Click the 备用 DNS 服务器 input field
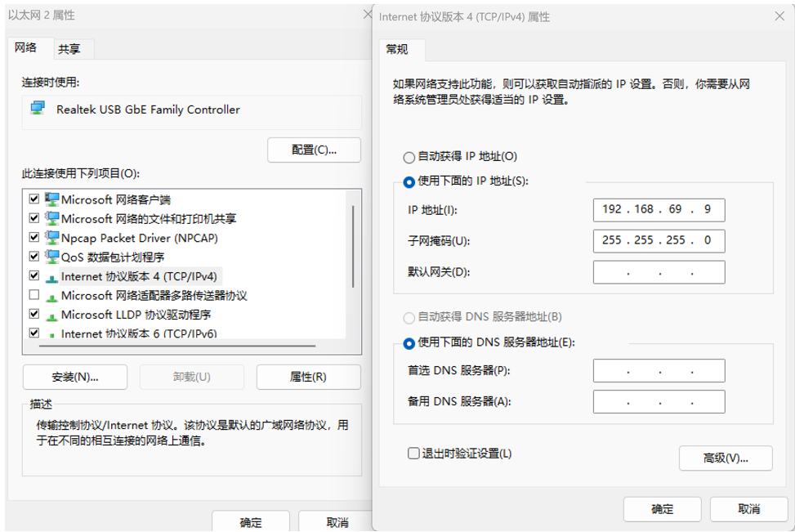This screenshot has height=532, width=795. [x=659, y=402]
